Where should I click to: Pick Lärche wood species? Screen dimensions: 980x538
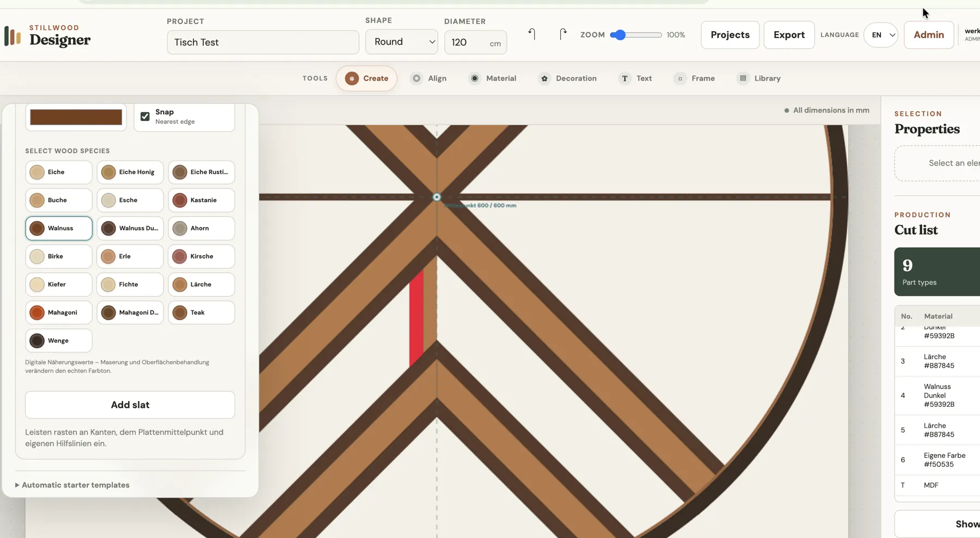tap(201, 284)
